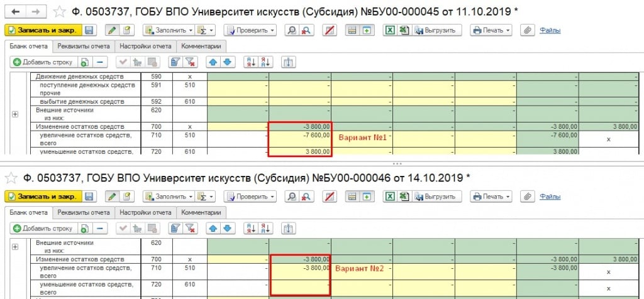This screenshot has height=299, width=644.
Task: Toggle the table grid view icon in report 000046
Action: coord(352,197)
